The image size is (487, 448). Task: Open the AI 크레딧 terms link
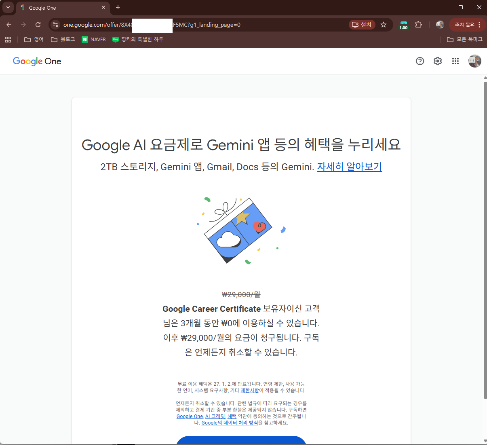coord(215,416)
